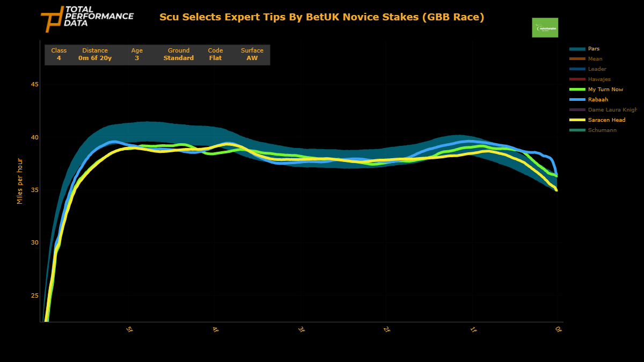Hide the Pars band in legend

[x=594, y=49]
